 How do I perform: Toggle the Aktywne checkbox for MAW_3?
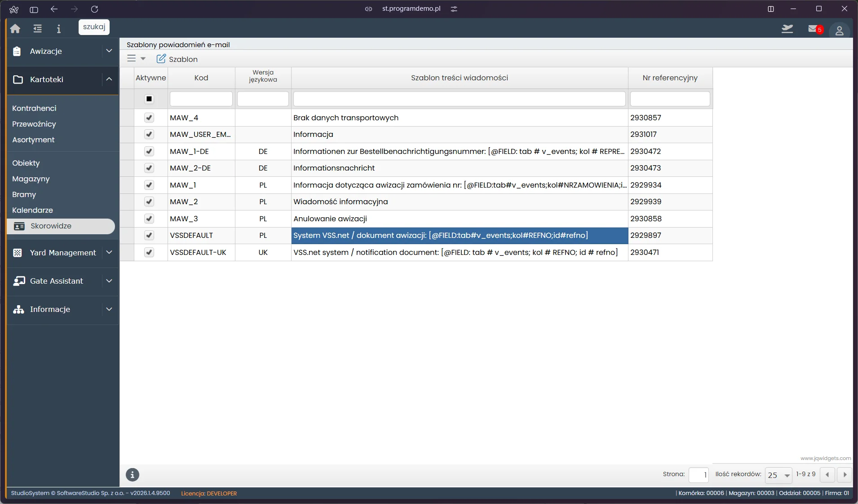point(149,219)
